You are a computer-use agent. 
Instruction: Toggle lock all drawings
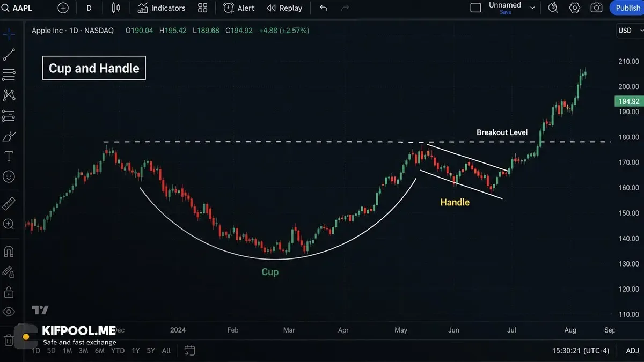pyautogui.click(x=9, y=292)
